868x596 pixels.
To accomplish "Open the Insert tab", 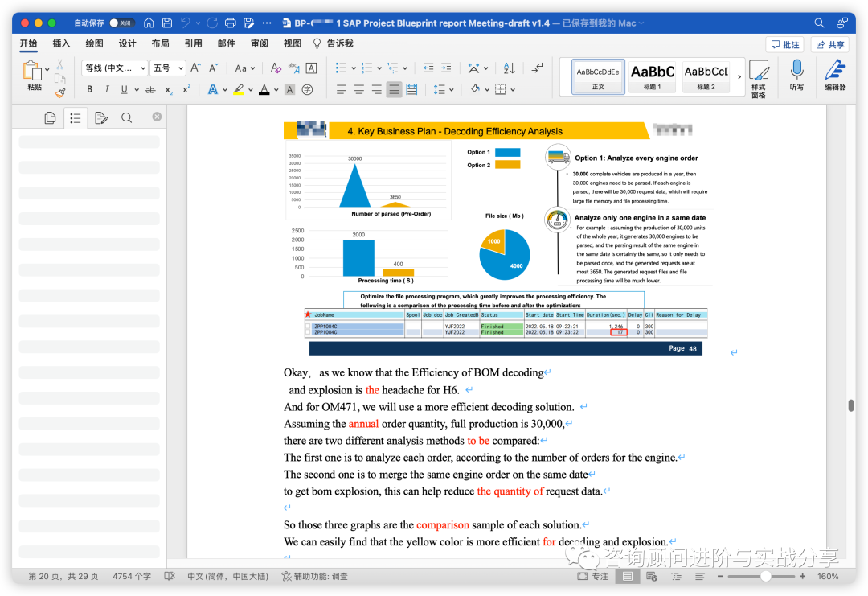I will (x=61, y=43).
